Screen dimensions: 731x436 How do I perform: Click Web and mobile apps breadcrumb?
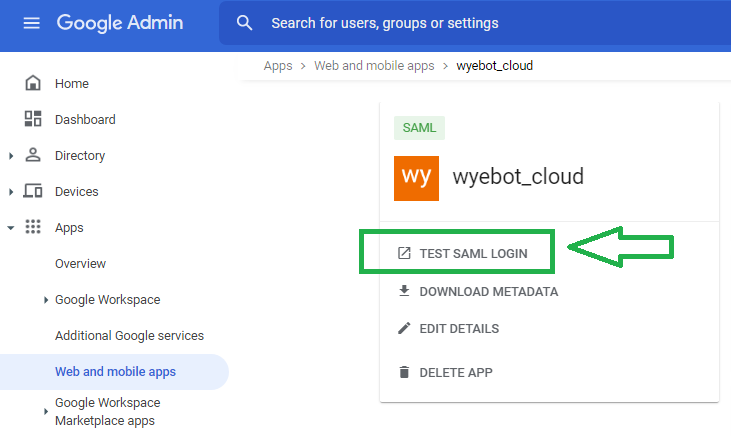coord(374,66)
